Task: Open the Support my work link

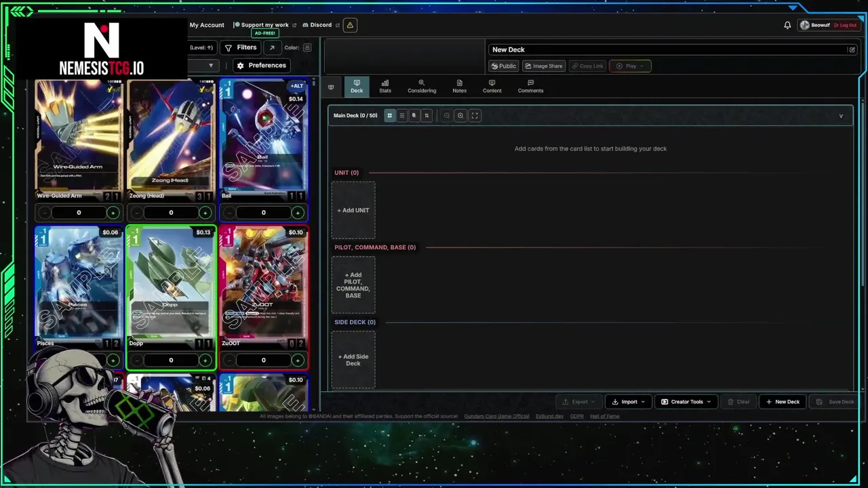Action: [264, 25]
